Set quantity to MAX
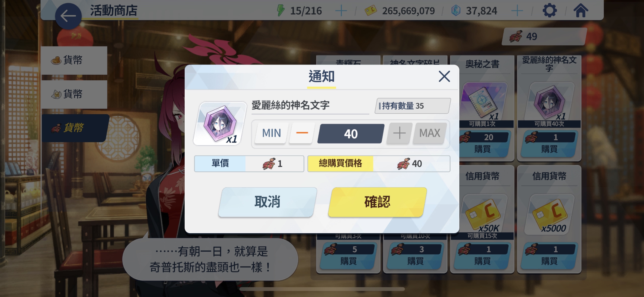 (430, 133)
